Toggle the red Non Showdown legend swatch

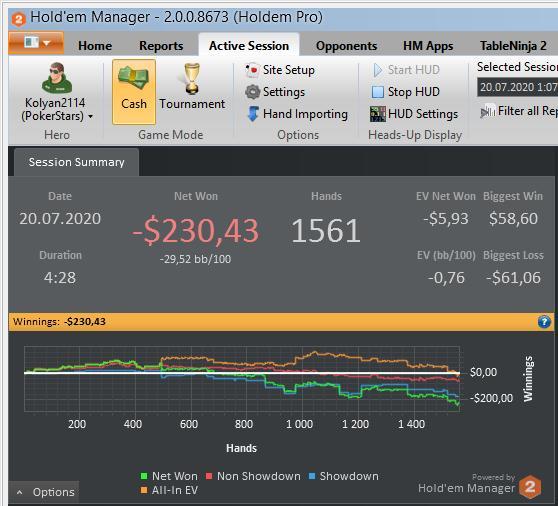(x=209, y=476)
